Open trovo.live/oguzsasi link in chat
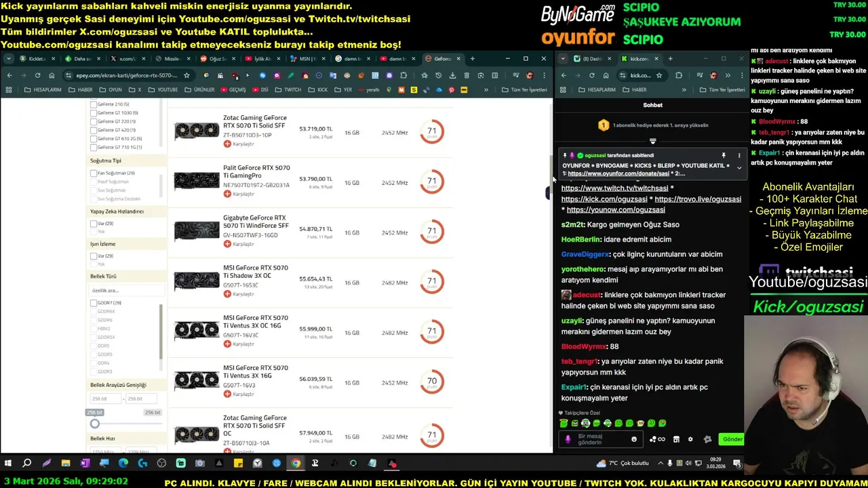The height and width of the screenshot is (488, 868). [x=698, y=199]
